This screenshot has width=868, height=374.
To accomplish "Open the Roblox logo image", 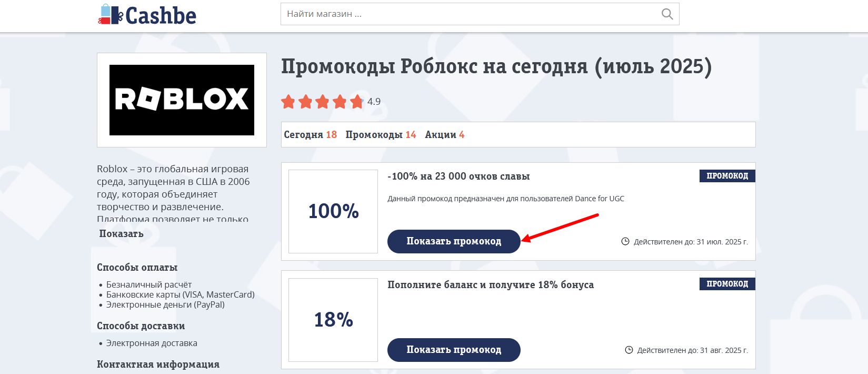I will [x=182, y=100].
